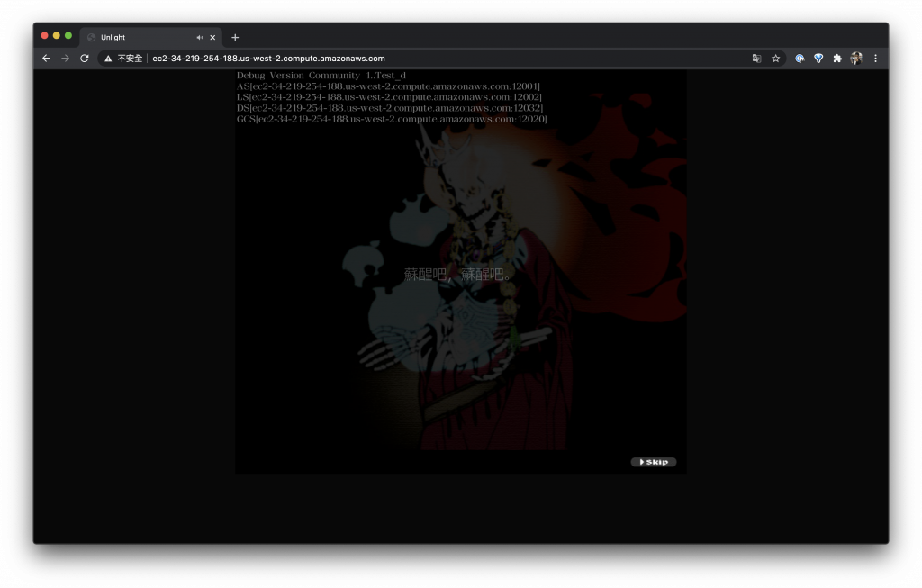Select the Unlight tab
Viewport: 922px width, 588px height.
coord(150,37)
